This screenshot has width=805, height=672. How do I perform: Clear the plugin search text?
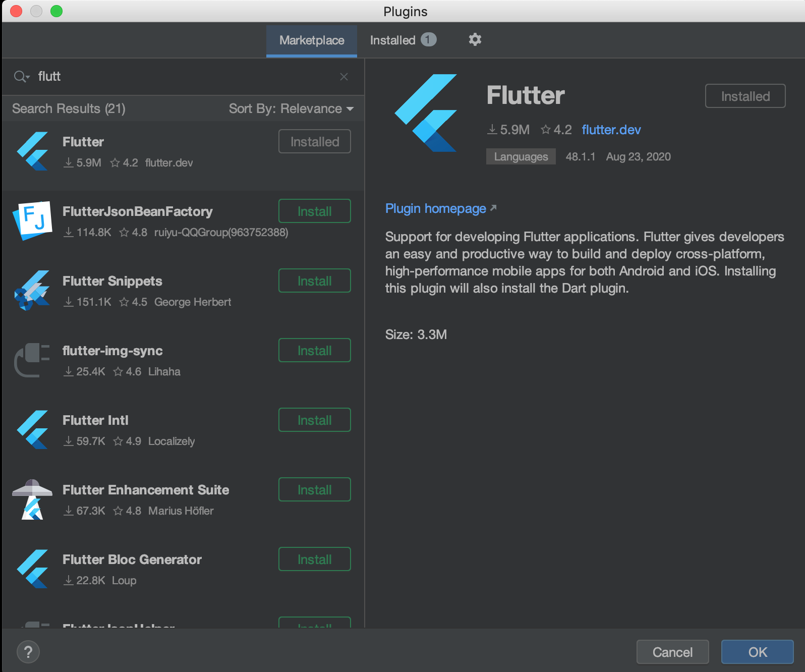[344, 77]
